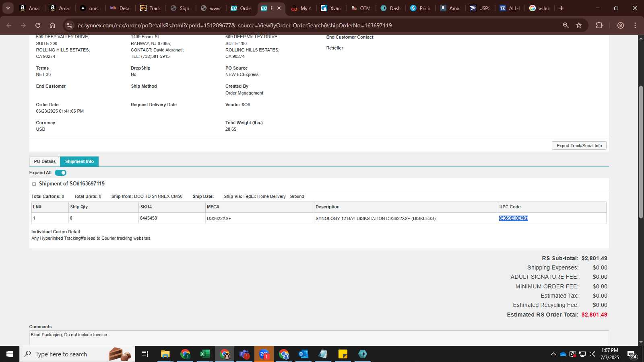Open File Explorer from the taskbar
The height and width of the screenshot is (362, 644).
tap(165, 354)
